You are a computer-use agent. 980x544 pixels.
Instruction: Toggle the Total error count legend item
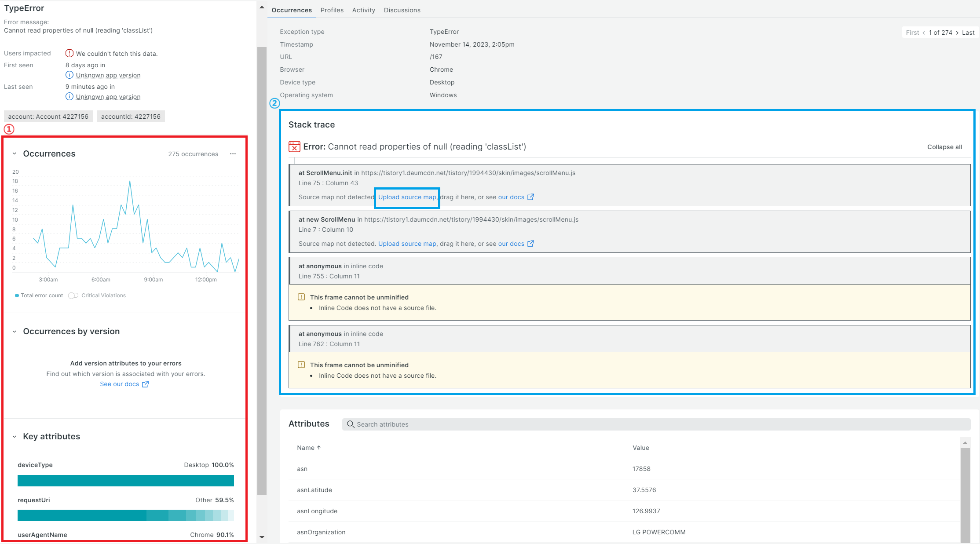pos(39,296)
